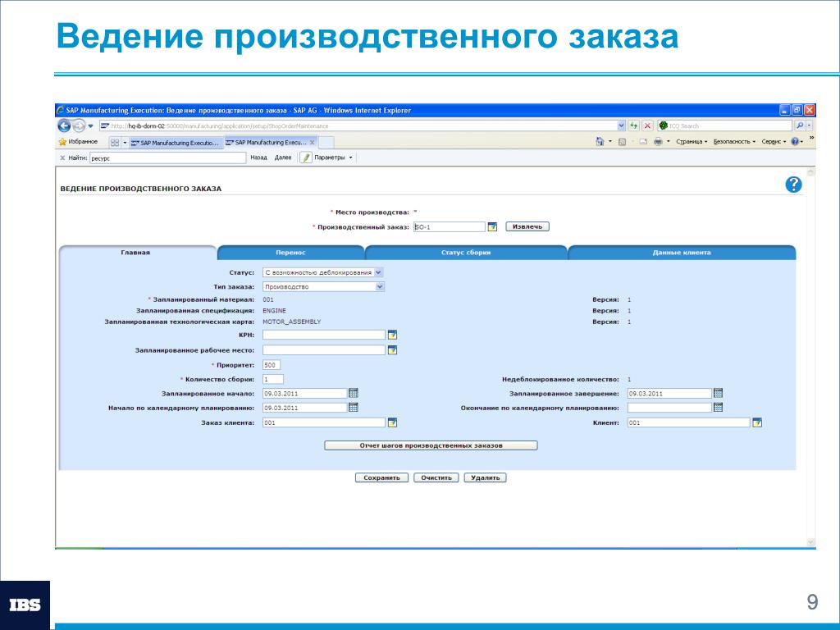Open browse icon next to Производственный заказ
This screenshot has height=630, width=840.
coord(492,227)
